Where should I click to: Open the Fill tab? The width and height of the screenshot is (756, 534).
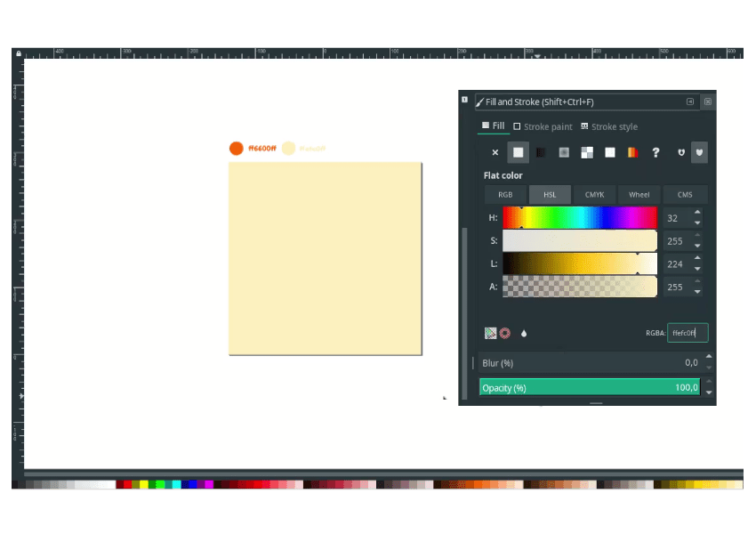tap(494, 125)
